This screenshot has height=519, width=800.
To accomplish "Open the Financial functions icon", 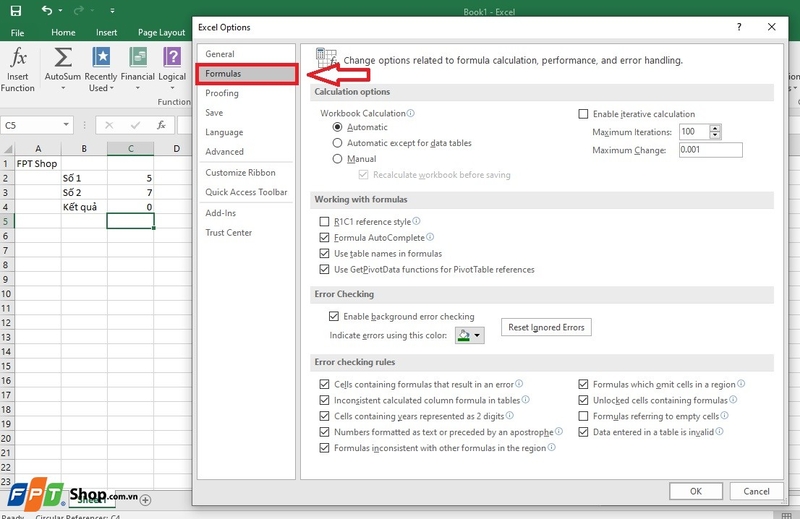I will (x=138, y=57).
